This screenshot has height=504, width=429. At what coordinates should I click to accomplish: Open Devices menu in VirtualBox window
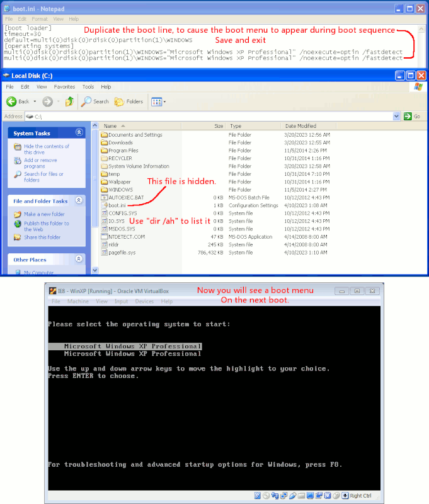pyautogui.click(x=144, y=301)
